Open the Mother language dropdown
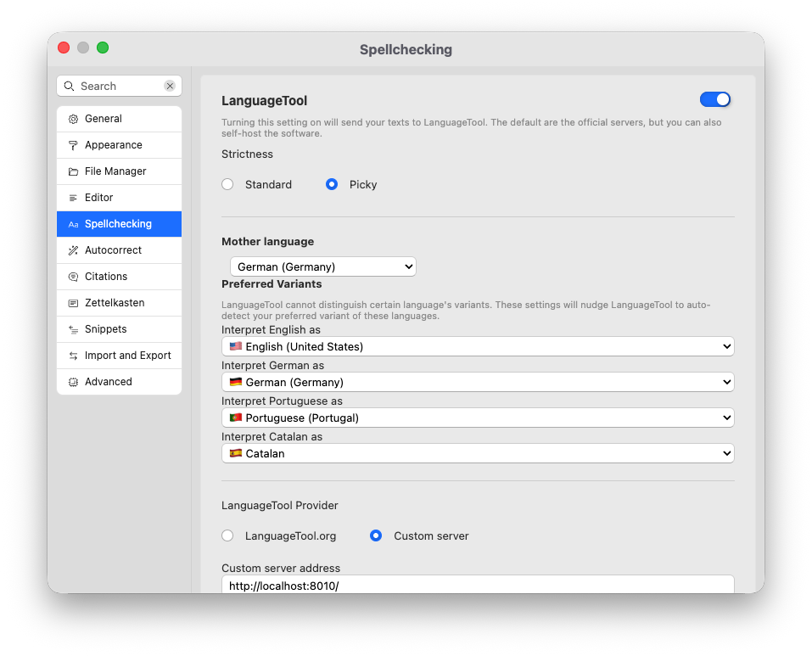Screen dimensions: 812x656 (322, 266)
